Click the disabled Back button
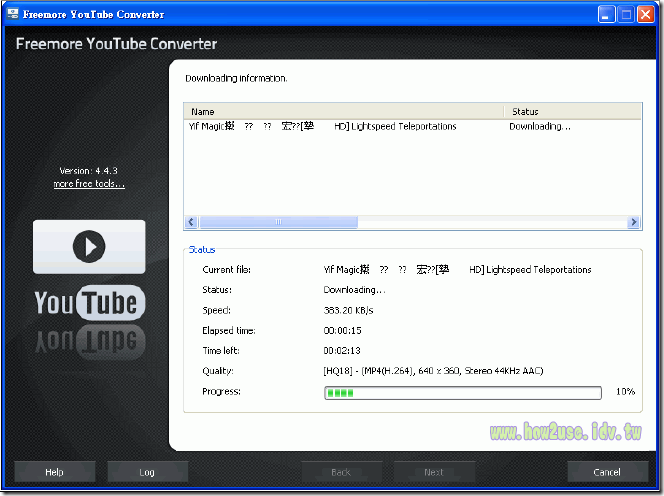This screenshot has width=664, height=496. [341, 472]
